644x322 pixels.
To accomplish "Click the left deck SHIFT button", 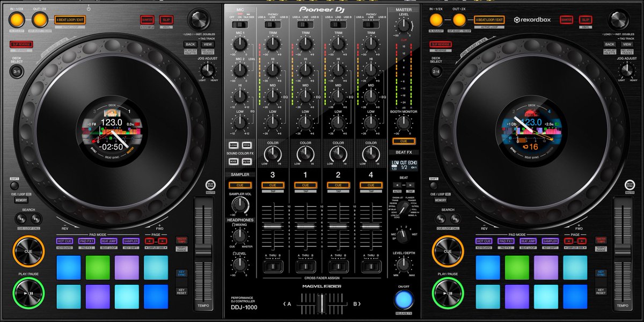I will (x=14, y=186).
